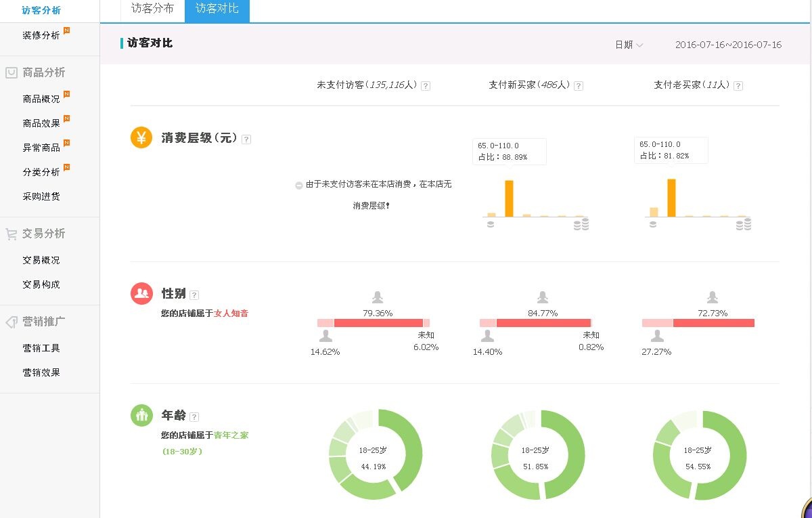Open 交易构成 in the sidebar
Screen dimensions: 812x518
41,284
